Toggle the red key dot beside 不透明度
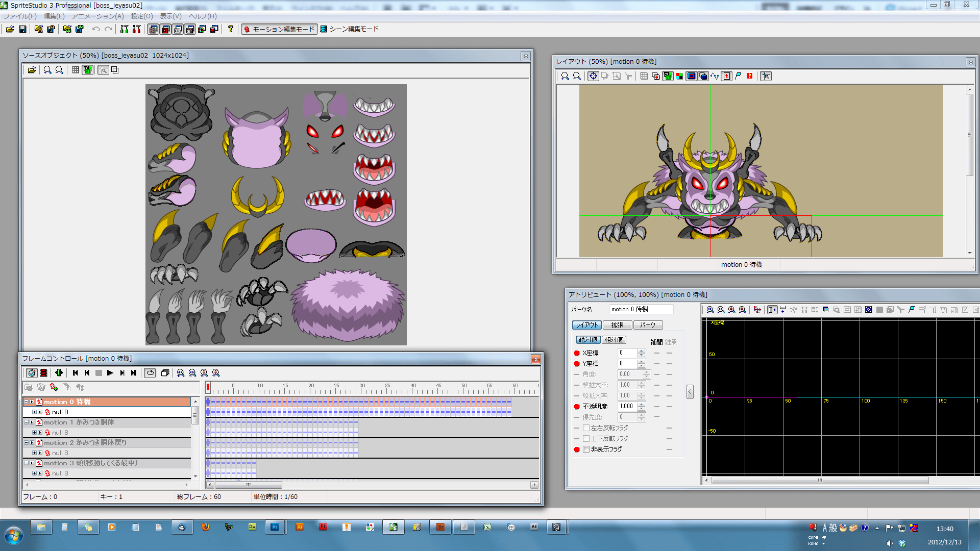Screen dimensions: 980x551 577,407
